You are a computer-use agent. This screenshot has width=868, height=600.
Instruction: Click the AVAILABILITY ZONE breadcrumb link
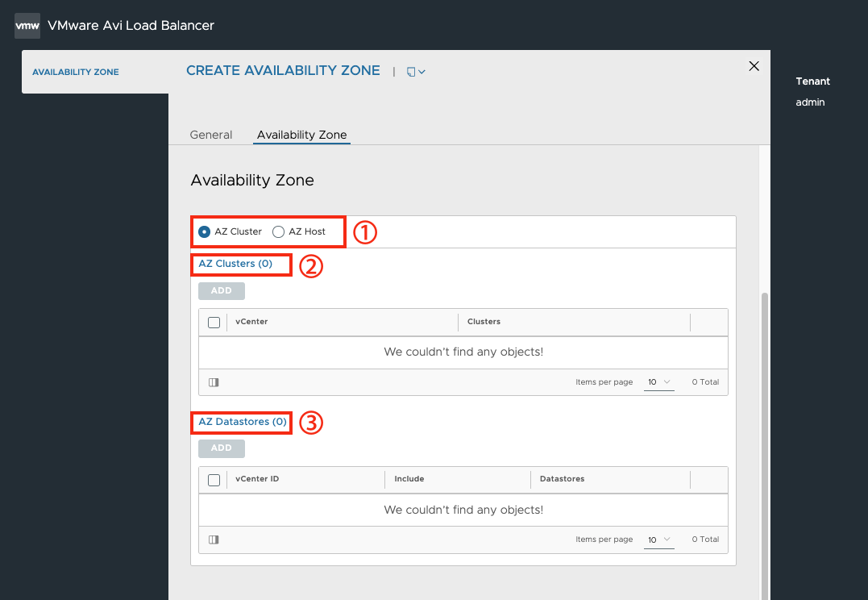75,72
